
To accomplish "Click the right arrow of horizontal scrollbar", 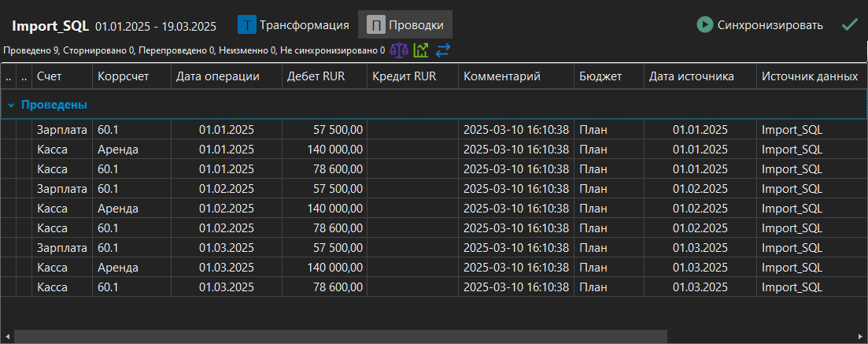I will point(860,336).
